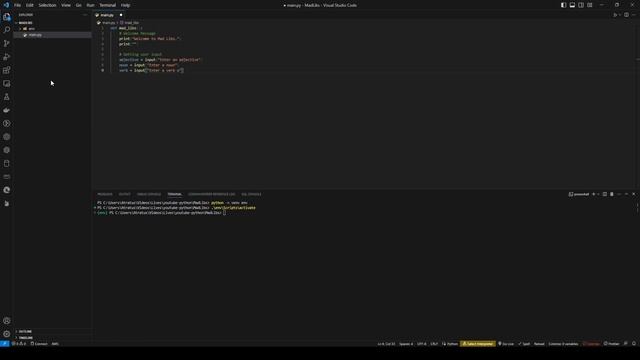
Task: Open the Go menu
Action: (78, 5)
